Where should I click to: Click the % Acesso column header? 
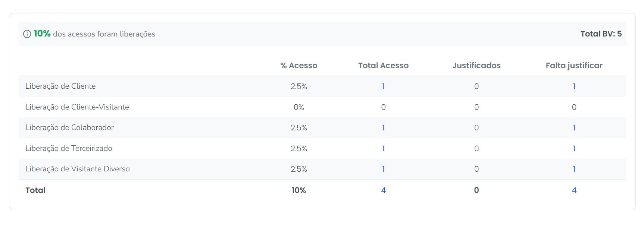298,66
